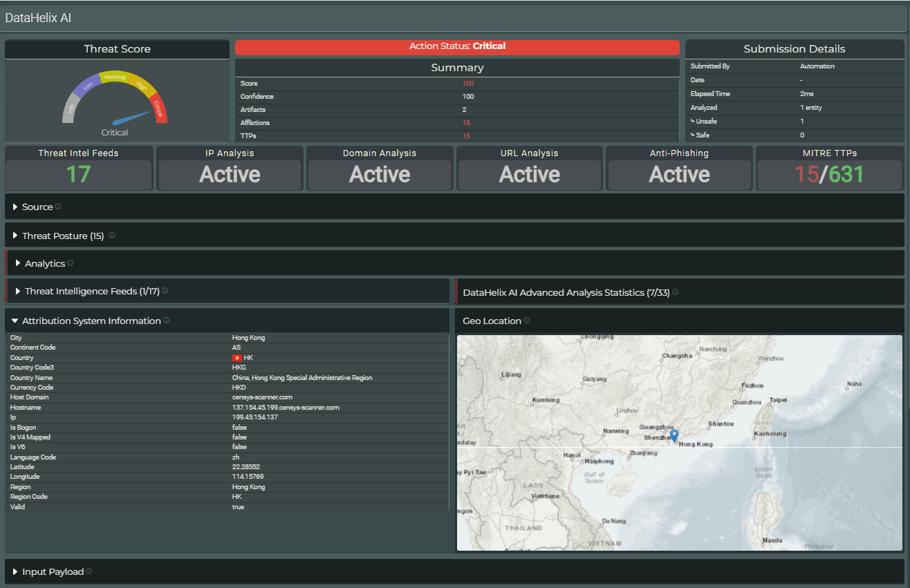910x588 pixels.
Task: Click Submitted By value Automation
Action: click(x=817, y=66)
